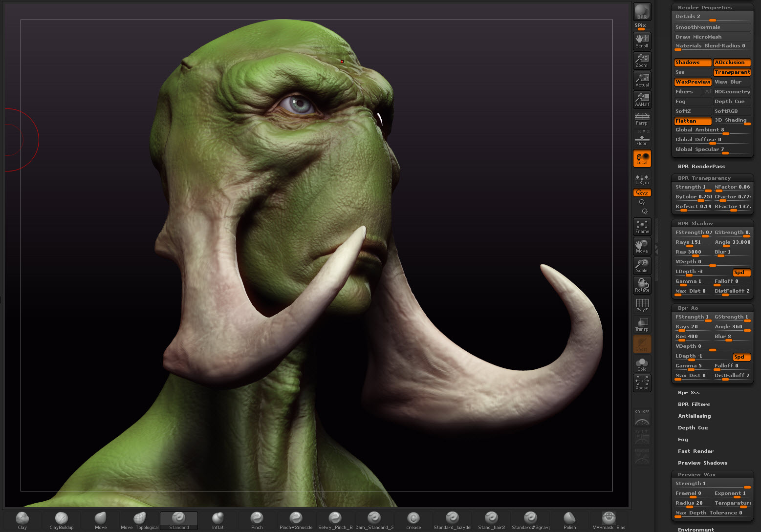Select the Clay brush
The height and width of the screenshot is (532, 761).
pyautogui.click(x=22, y=521)
